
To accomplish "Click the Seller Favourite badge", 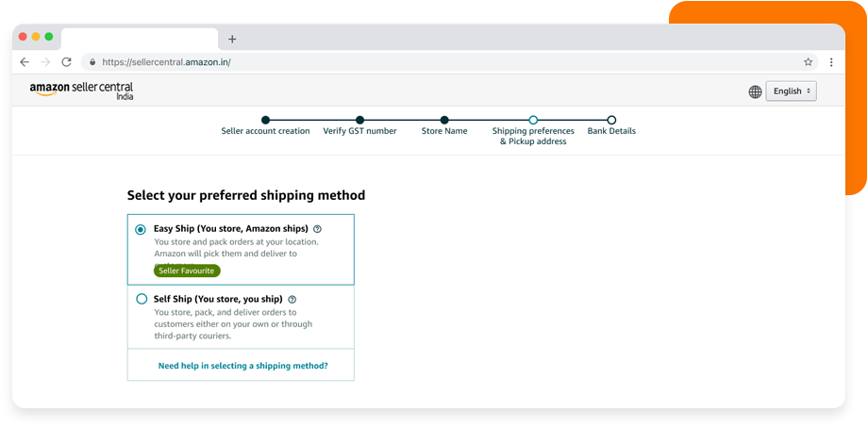I will click(x=187, y=271).
